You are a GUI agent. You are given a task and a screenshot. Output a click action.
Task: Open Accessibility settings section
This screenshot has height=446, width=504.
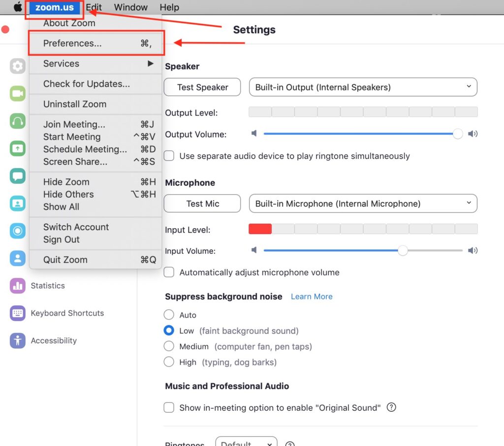(54, 340)
